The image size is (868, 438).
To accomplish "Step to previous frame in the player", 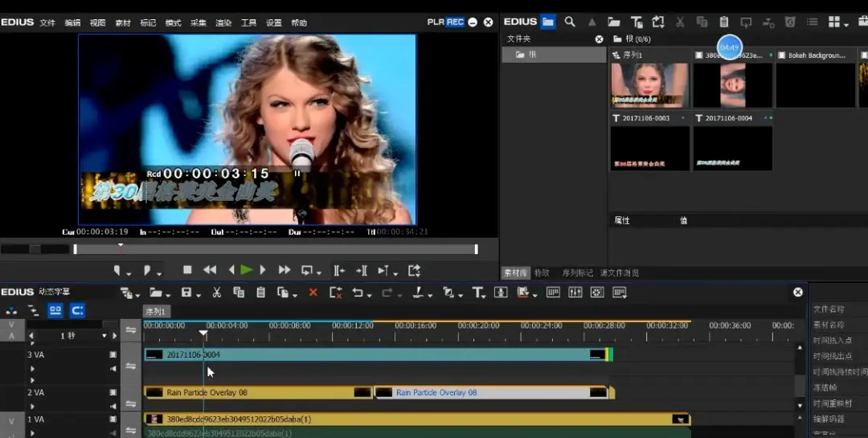I will [231, 270].
